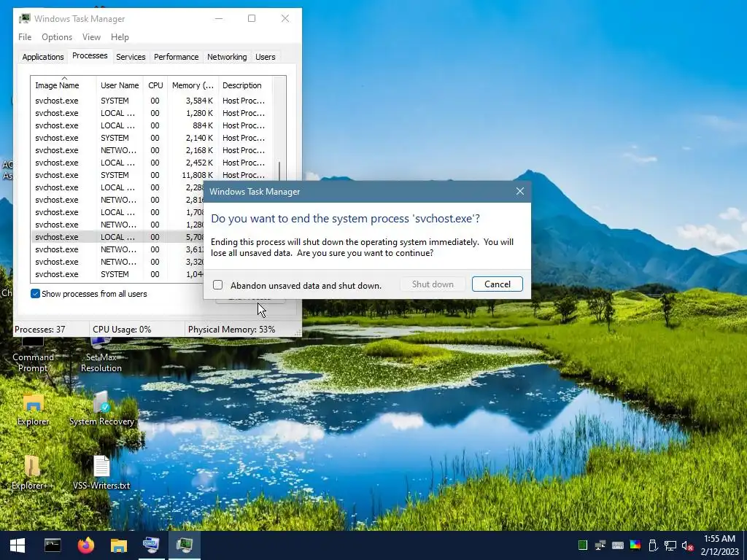The image size is (747, 560).
Task: Click the green square tray icon
Action: pos(583,545)
